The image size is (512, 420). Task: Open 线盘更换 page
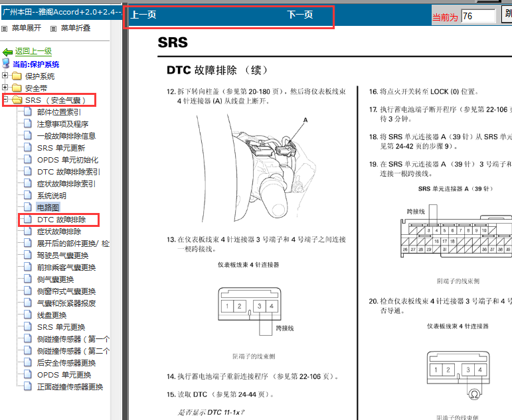52,315
